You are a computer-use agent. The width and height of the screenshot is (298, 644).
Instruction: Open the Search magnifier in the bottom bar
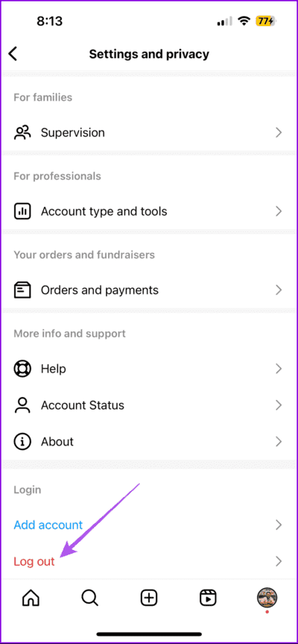pyautogui.click(x=89, y=598)
